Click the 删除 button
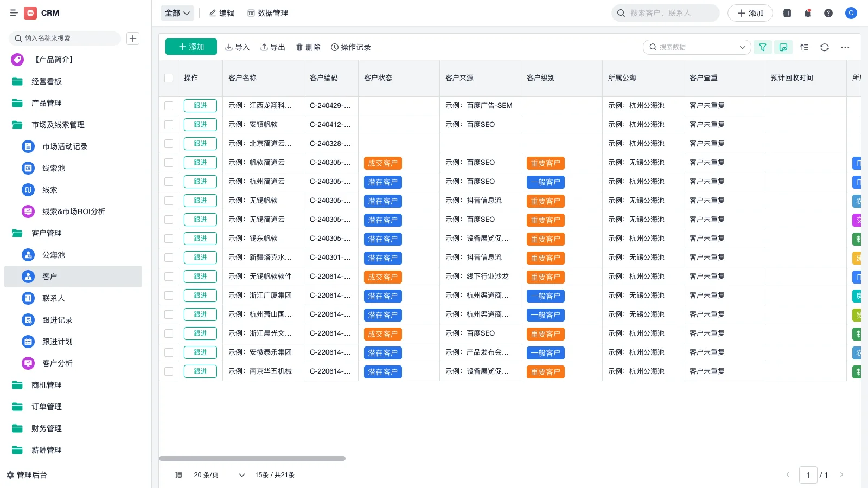Viewport: 868px width, 488px height. pyautogui.click(x=308, y=47)
